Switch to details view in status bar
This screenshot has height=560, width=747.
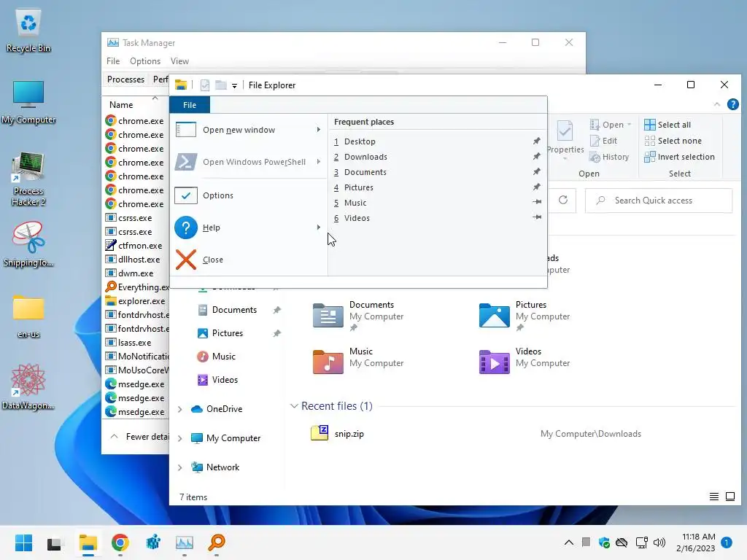coord(713,497)
